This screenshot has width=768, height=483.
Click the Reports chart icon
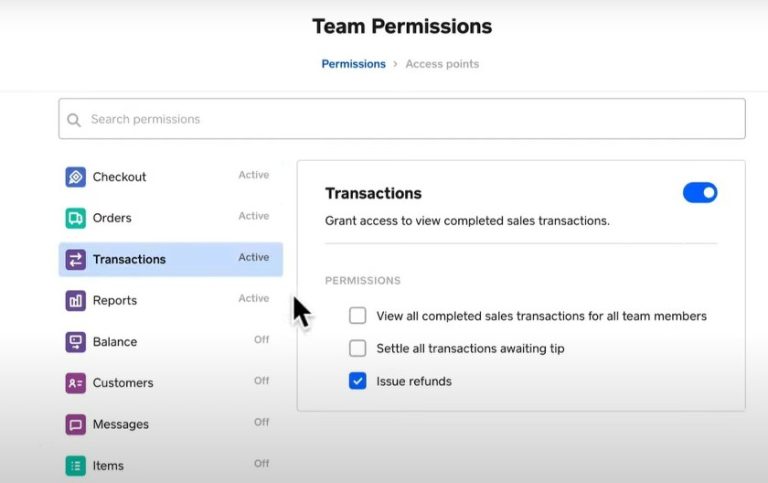(75, 301)
